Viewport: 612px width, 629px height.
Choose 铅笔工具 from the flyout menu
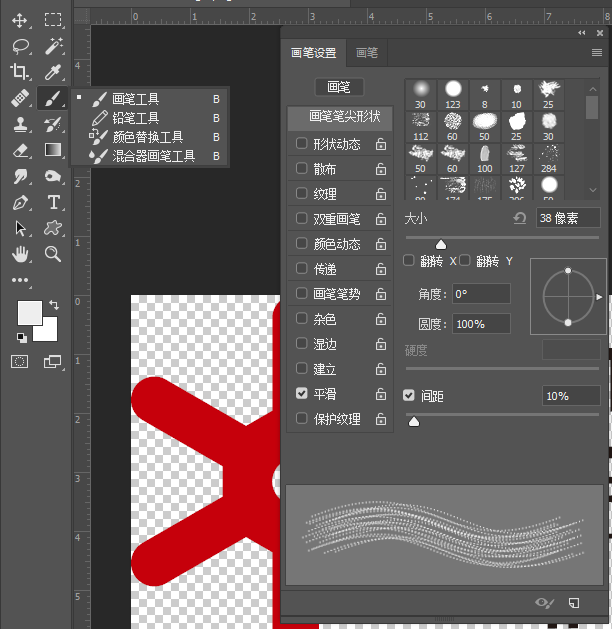click(136, 118)
